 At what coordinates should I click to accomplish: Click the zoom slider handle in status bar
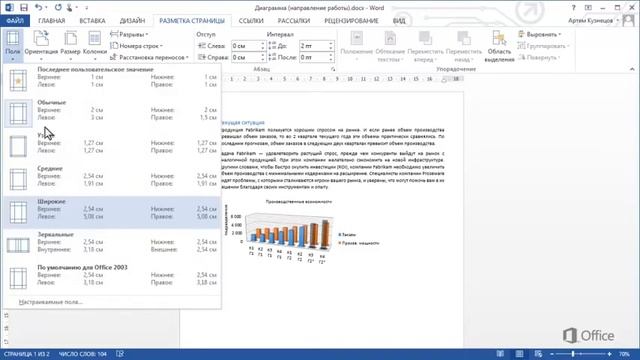(573, 354)
